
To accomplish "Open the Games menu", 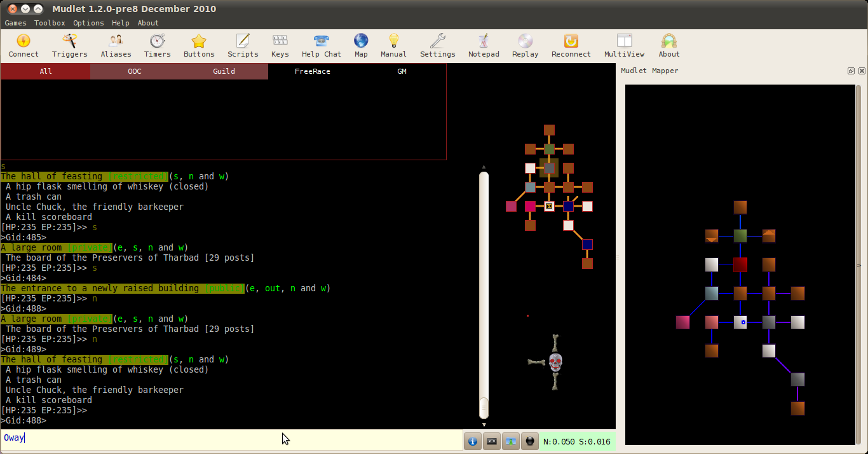I will (x=16, y=23).
